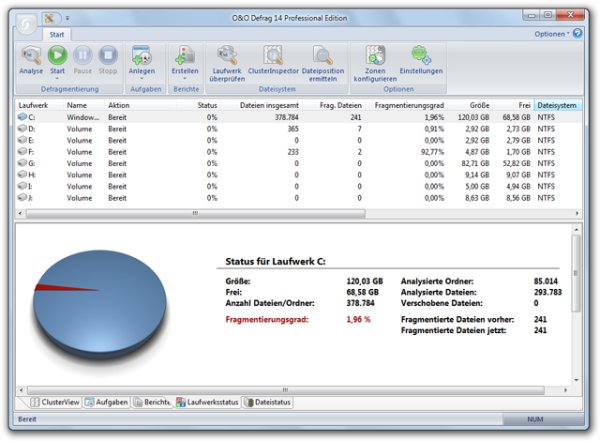Switch to the ClusterView tab
Viewport: 600px width, 441px height.
(55, 402)
